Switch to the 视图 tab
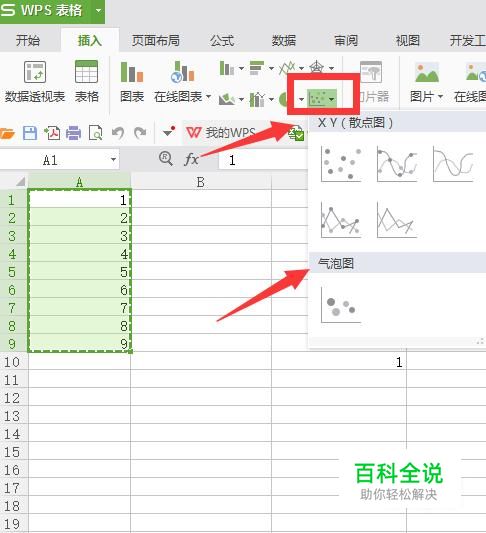Image resolution: width=486 pixels, height=533 pixels. [x=407, y=40]
